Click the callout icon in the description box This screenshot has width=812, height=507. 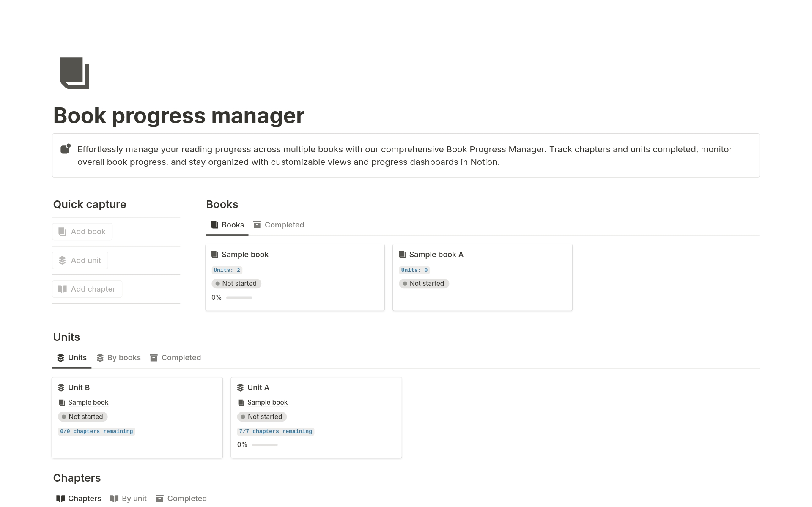point(66,149)
